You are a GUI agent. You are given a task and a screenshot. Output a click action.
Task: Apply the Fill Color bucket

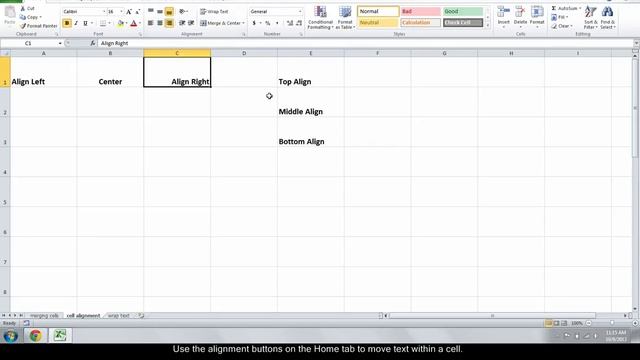tap(120, 23)
